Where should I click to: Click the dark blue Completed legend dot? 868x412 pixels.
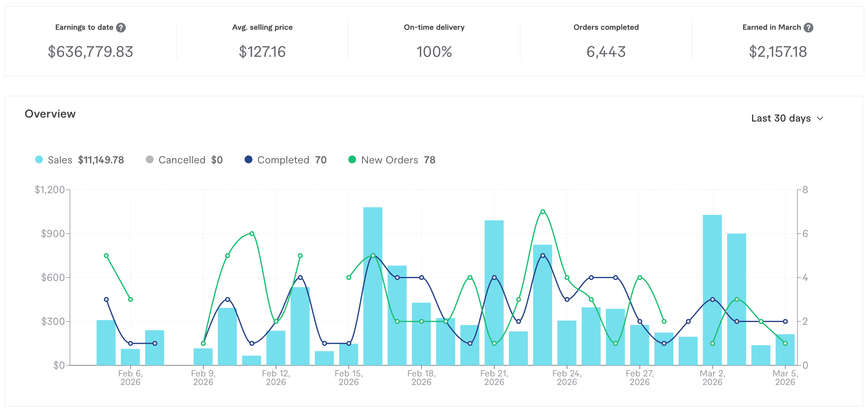(248, 159)
